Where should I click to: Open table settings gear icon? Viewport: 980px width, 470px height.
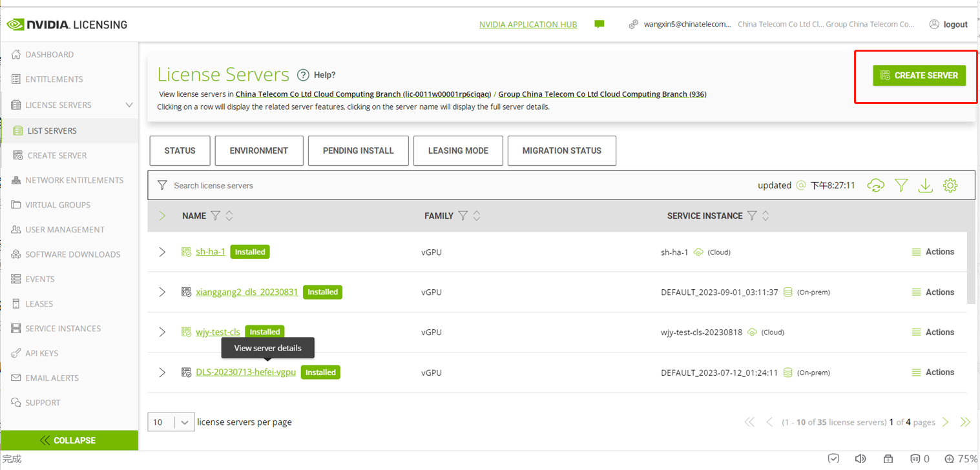tap(950, 185)
